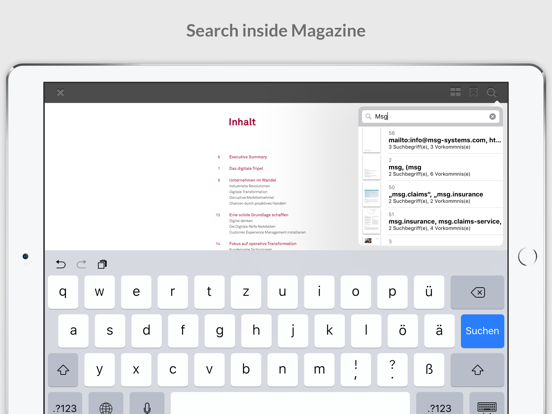Tap the ä key
Image resolution: width=552 pixels, height=414 pixels.
(x=439, y=331)
